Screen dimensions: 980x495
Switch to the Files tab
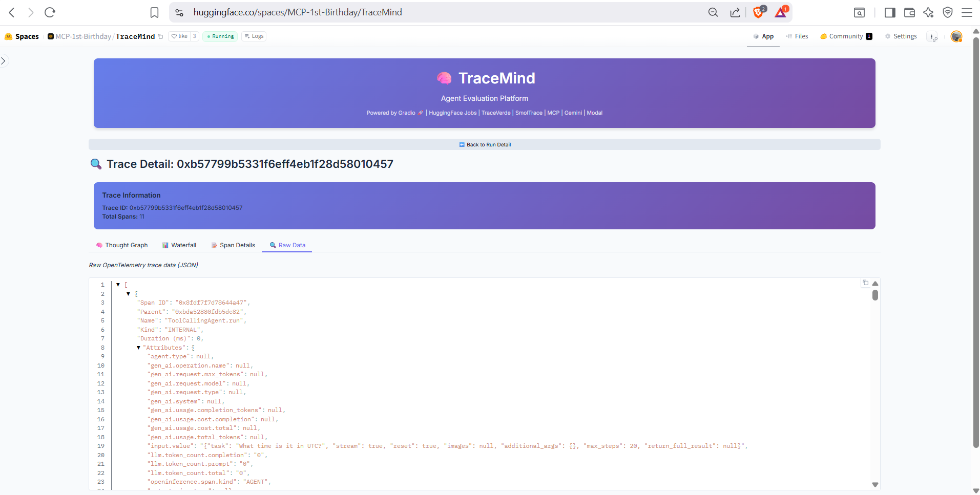tap(797, 36)
